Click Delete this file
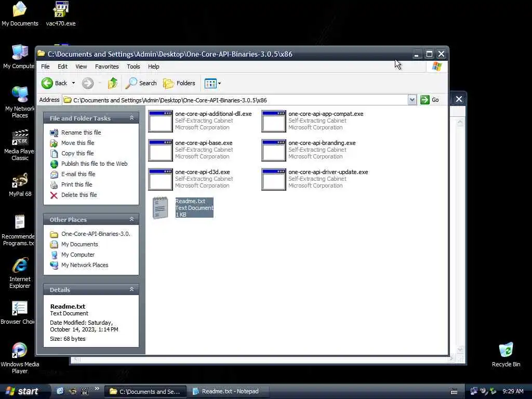Screen dimensions: 532x399 [73, 195]
